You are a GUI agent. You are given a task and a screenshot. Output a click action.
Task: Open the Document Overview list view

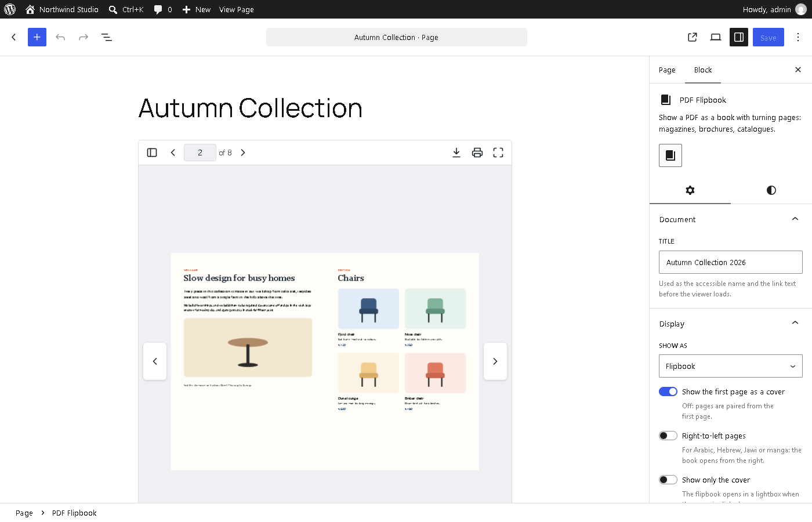tap(107, 37)
